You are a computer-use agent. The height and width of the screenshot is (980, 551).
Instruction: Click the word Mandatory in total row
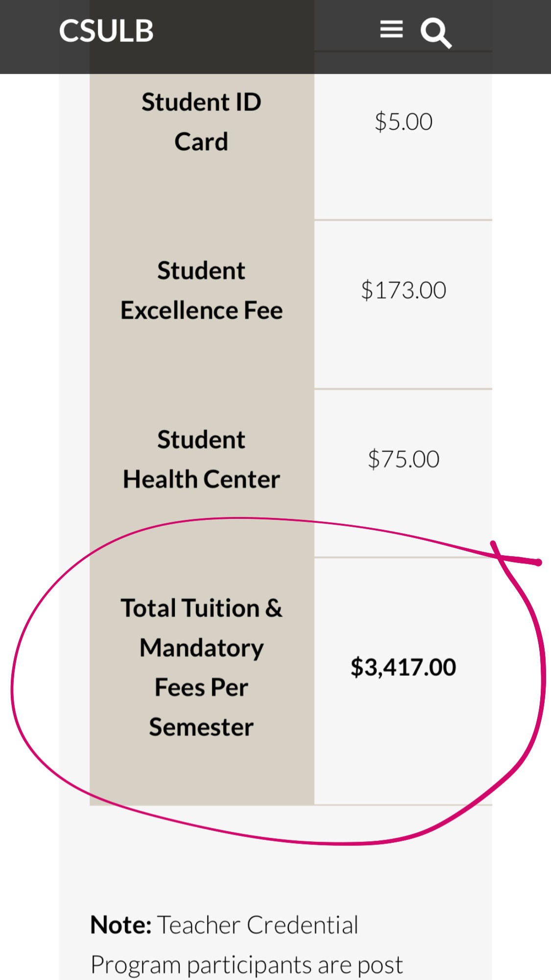(201, 648)
